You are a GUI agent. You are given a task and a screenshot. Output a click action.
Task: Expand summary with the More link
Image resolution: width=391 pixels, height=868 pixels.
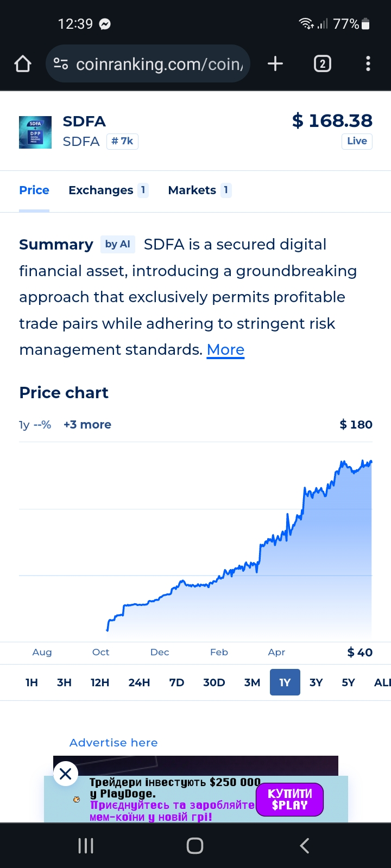point(225,350)
